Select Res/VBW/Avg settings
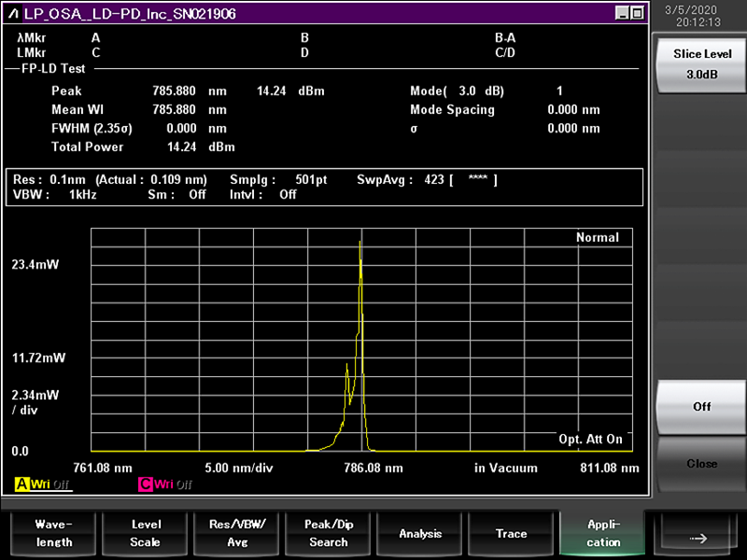The width and height of the screenshot is (747, 560). tap(236, 533)
